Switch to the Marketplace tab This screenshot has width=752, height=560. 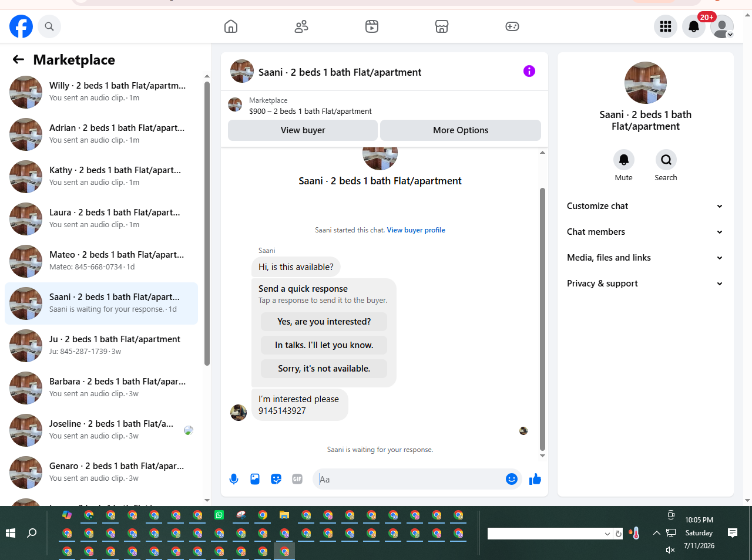pyautogui.click(x=442, y=26)
